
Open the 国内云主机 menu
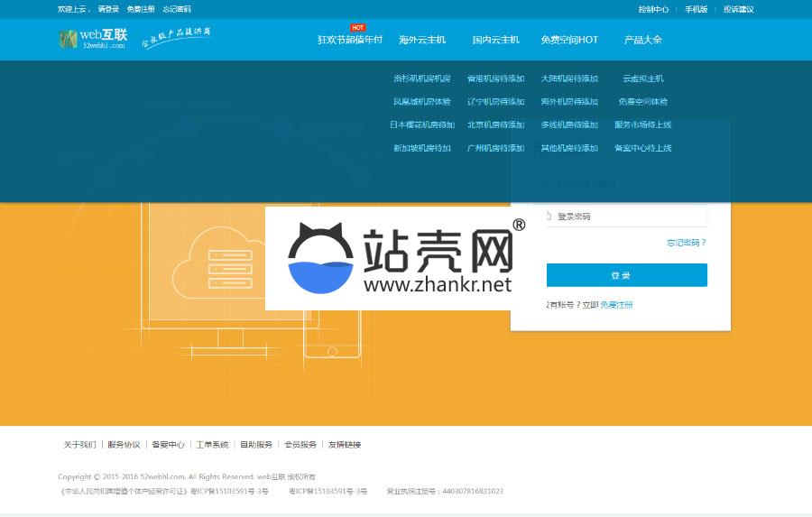click(x=495, y=40)
